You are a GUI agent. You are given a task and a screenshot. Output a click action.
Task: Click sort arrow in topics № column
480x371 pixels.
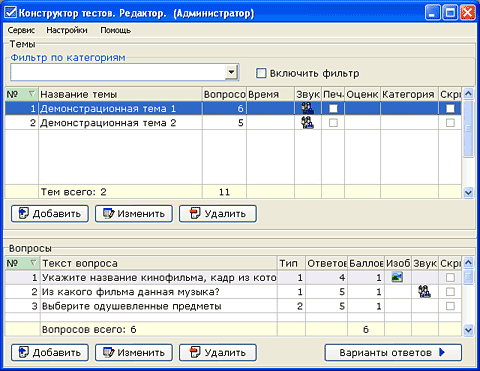(32, 94)
